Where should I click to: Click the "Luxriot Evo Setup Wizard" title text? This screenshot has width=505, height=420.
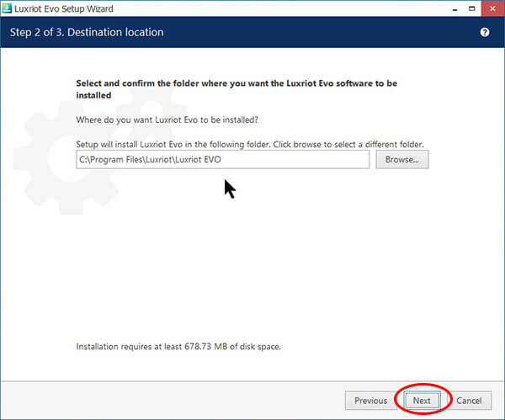click(65, 8)
